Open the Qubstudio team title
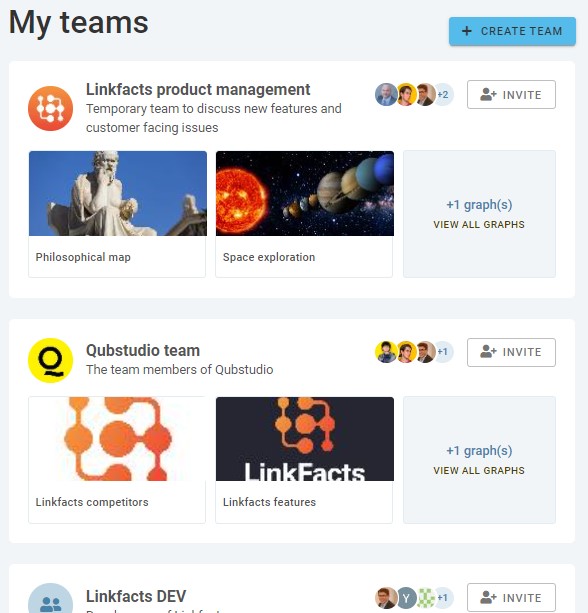 143,350
